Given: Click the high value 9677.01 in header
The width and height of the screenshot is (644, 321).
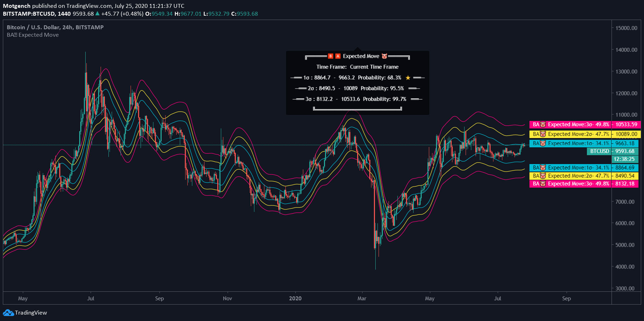Looking at the screenshot, I should click(191, 14).
